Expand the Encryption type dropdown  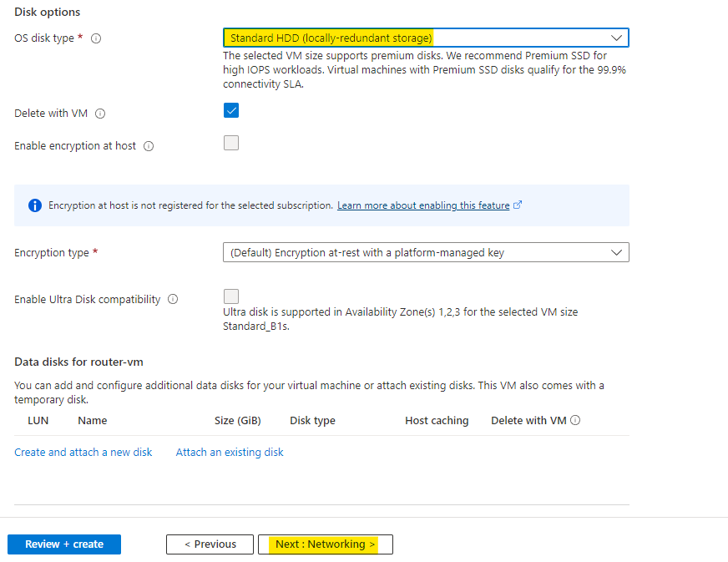pyautogui.click(x=426, y=252)
